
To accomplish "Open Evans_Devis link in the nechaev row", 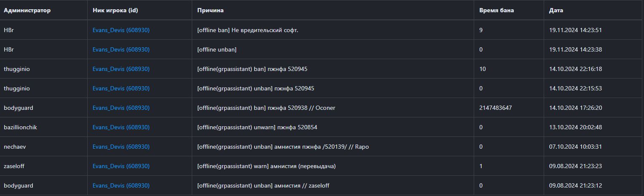I will [121, 147].
